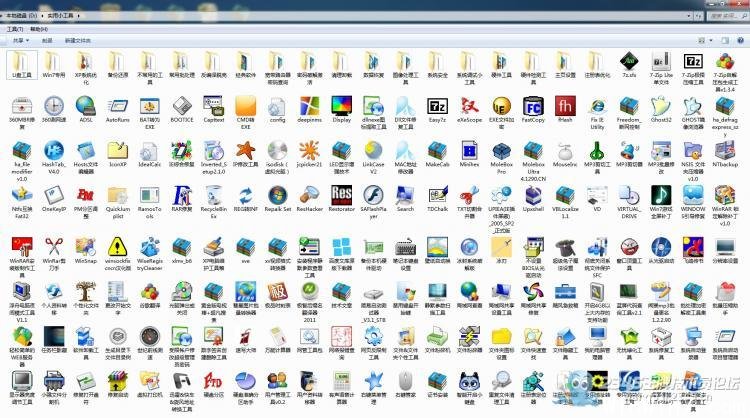The image size is (750, 418).
Task: Select the Display color monitor icon
Action: [x=342, y=106]
